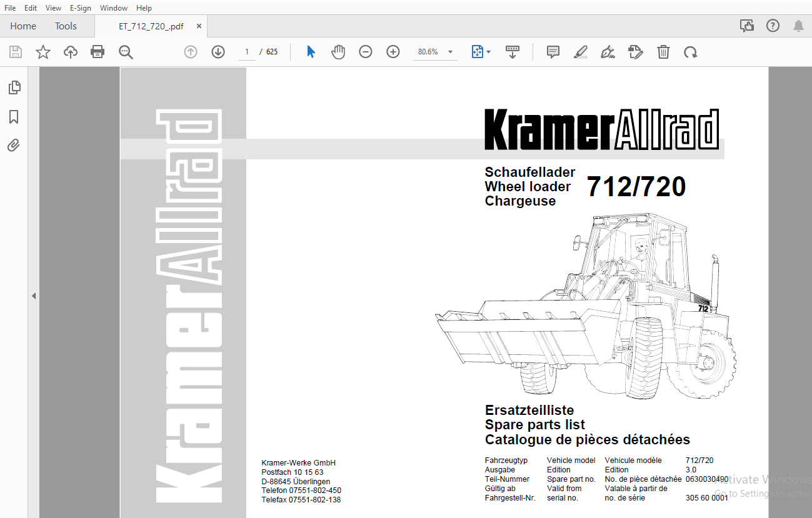
Task: Click the upload to cloud icon
Action: pyautogui.click(x=71, y=52)
